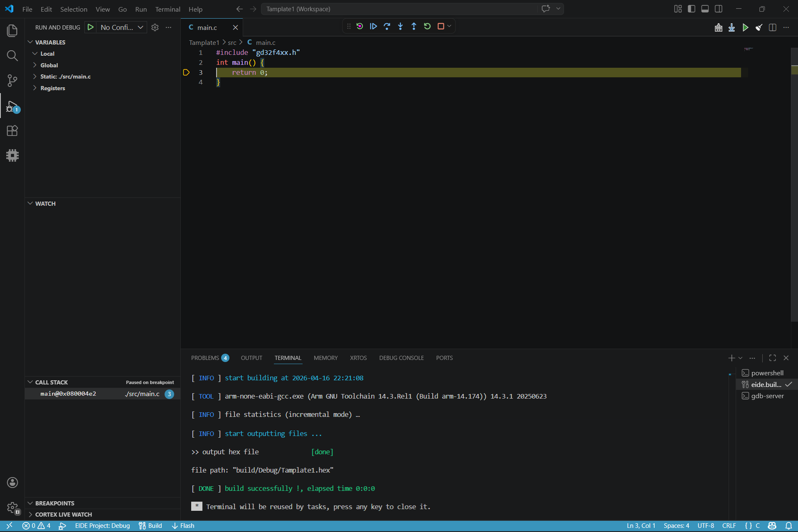Change the UTF-8 encoding in status bar
798x532 pixels.
tap(706, 526)
